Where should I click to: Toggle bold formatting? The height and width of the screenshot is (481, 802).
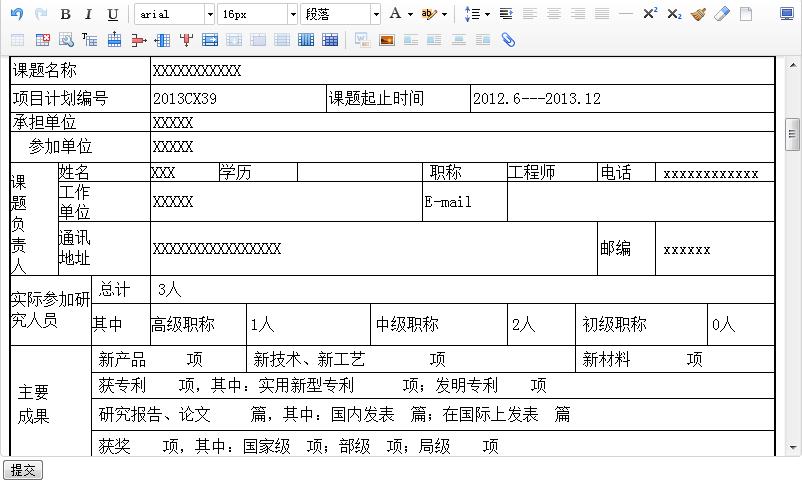[65, 14]
